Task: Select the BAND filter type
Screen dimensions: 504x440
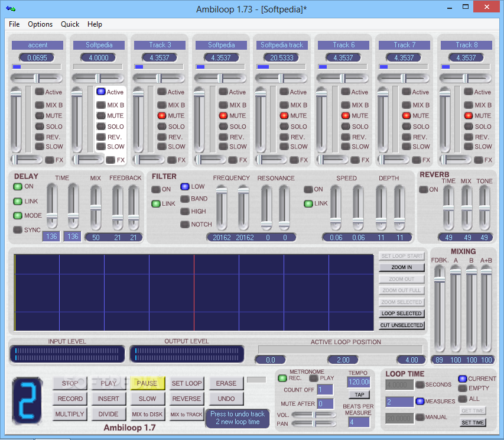Action: tap(185, 199)
